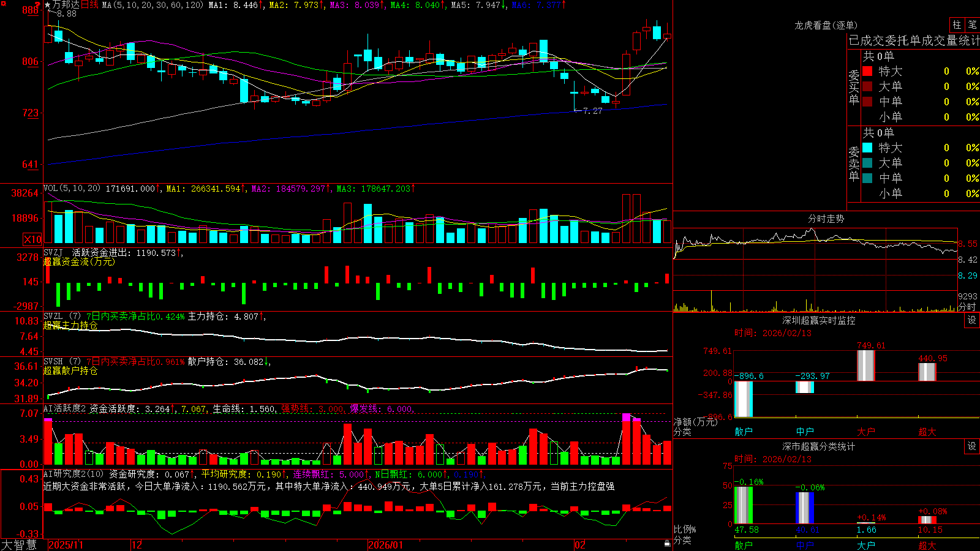980x551 pixels.
Task: Click MA(5,10,20,30,60,120) indicator parameters
Action: coord(153,5)
